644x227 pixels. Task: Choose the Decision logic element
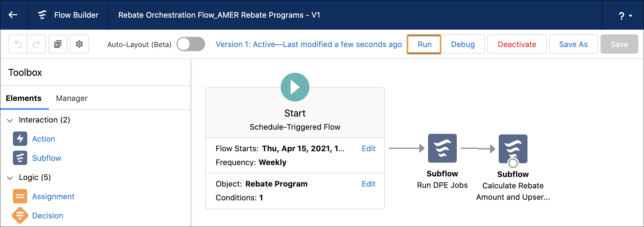[x=47, y=215]
